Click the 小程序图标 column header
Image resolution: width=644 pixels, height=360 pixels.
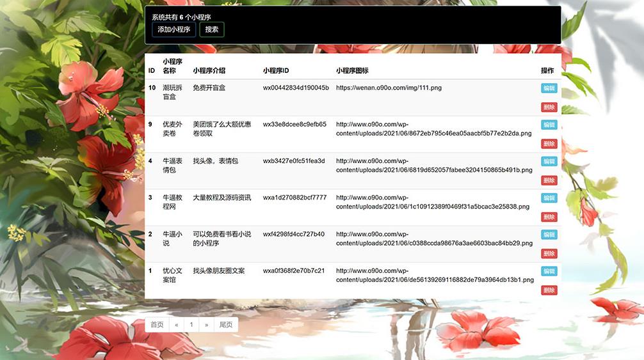click(x=352, y=70)
